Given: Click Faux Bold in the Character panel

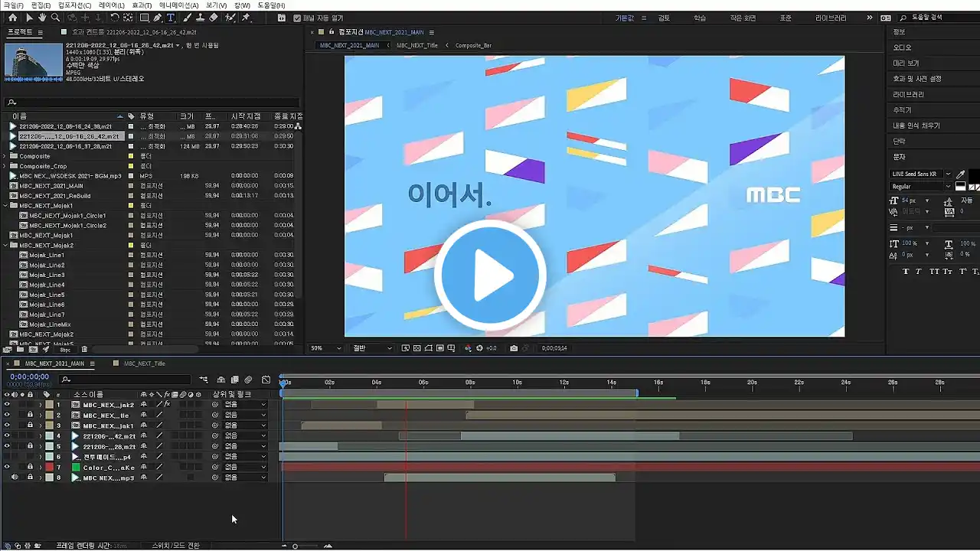Looking at the screenshot, I should coord(906,271).
